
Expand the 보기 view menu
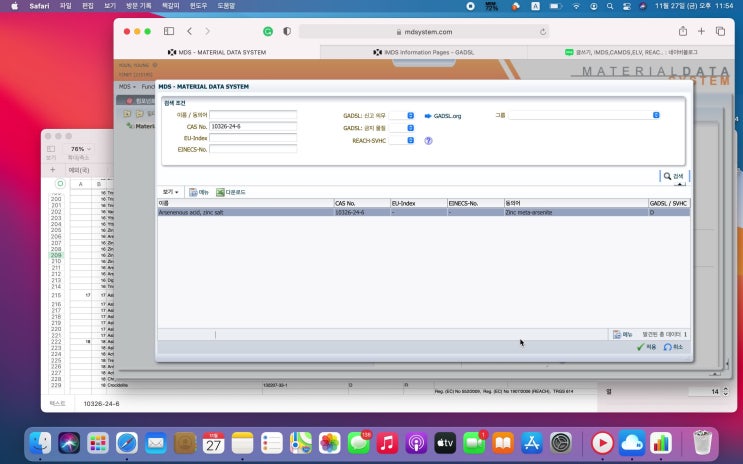(170, 192)
